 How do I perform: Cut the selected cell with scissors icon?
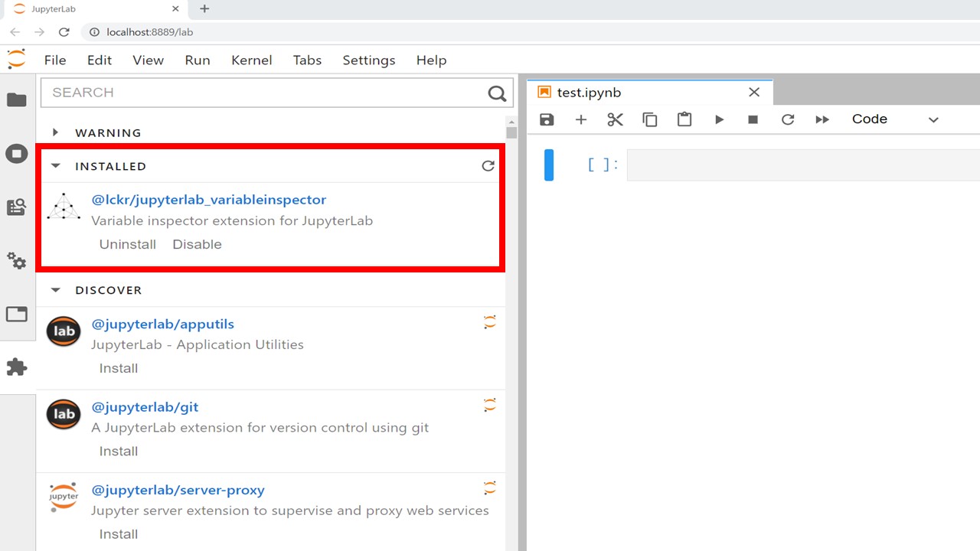coord(616,119)
